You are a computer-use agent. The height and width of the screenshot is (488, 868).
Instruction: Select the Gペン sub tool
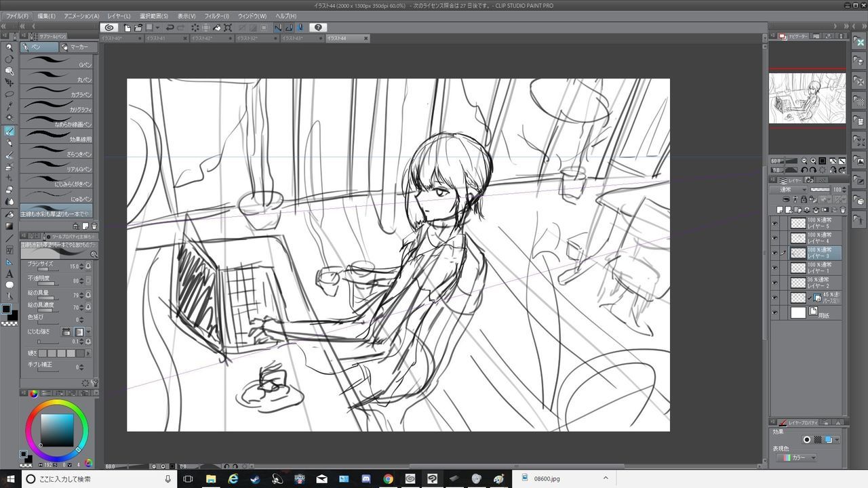(x=56, y=62)
